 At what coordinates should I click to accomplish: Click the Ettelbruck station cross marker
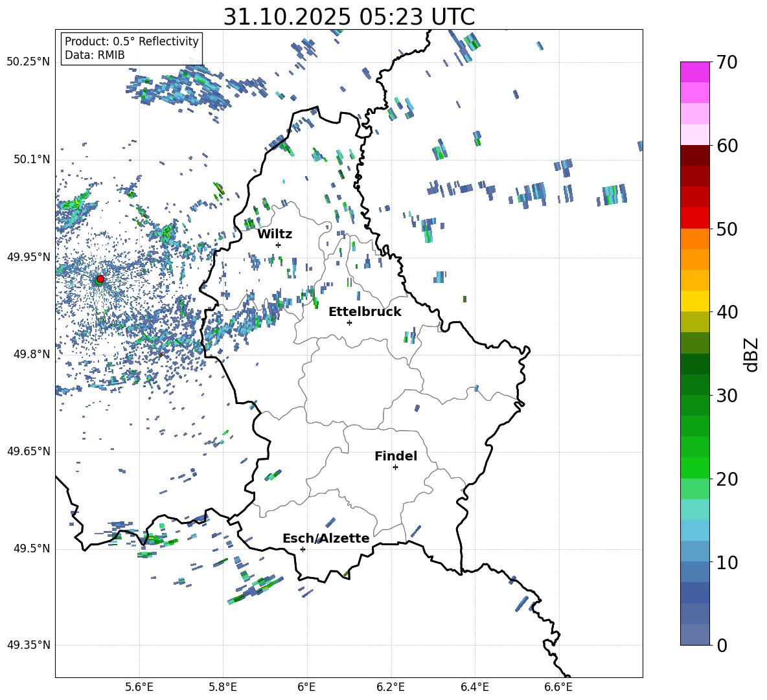(x=349, y=322)
